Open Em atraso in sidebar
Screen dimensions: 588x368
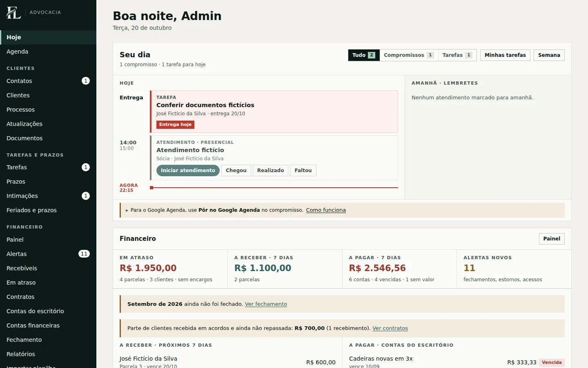click(48, 283)
